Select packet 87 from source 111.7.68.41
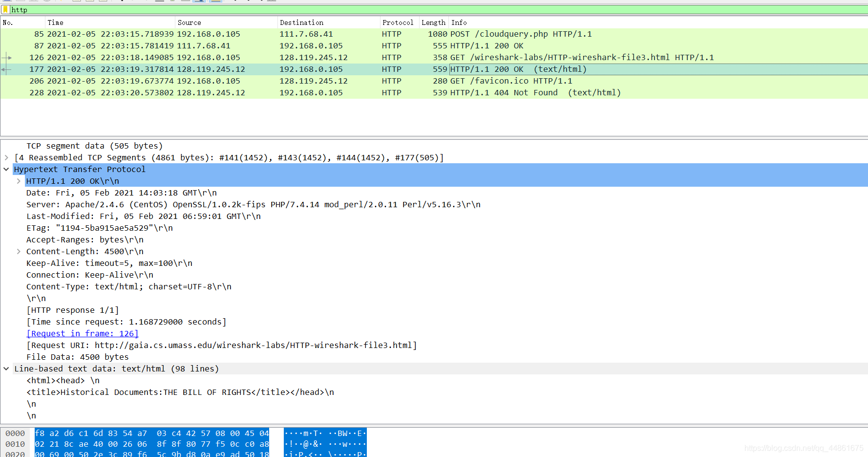 [x=434, y=46]
